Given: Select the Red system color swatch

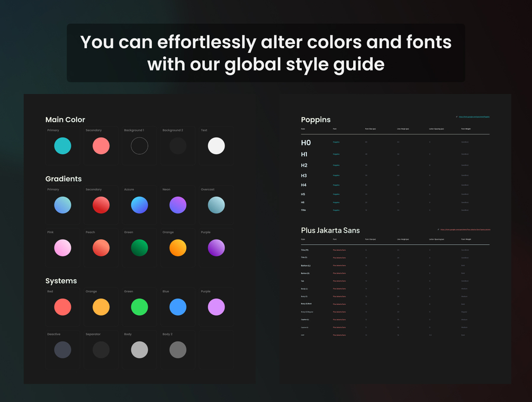Looking at the screenshot, I should 63,307.
